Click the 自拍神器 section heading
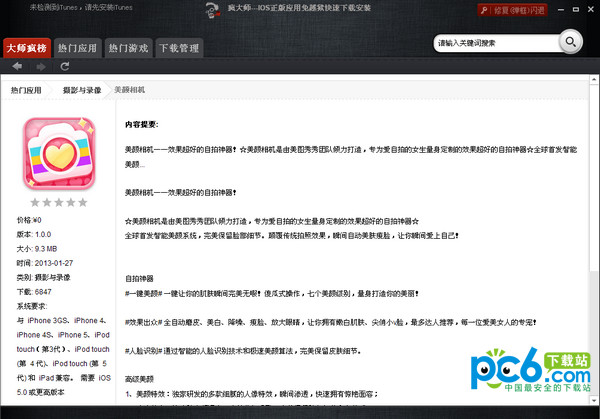 (139, 279)
